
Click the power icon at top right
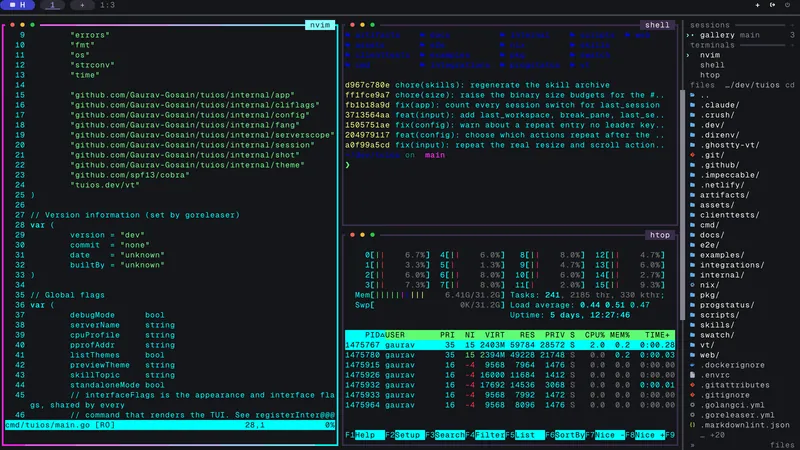click(x=787, y=5)
